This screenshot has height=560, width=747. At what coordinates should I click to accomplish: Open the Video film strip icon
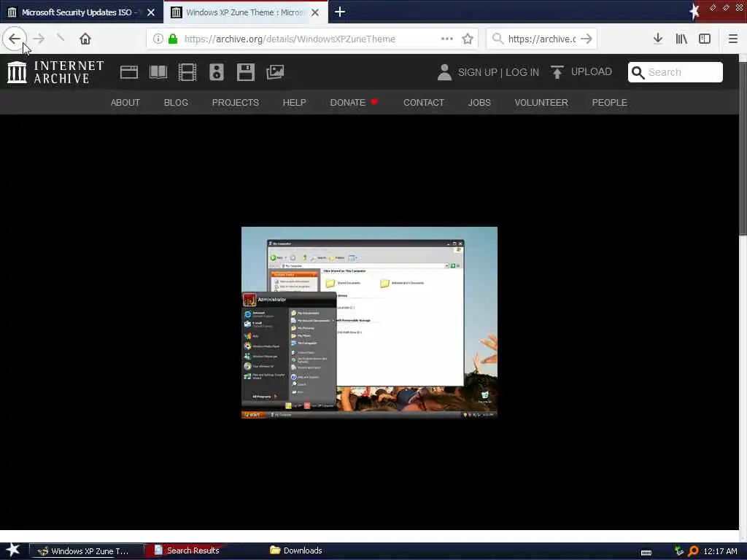(187, 72)
